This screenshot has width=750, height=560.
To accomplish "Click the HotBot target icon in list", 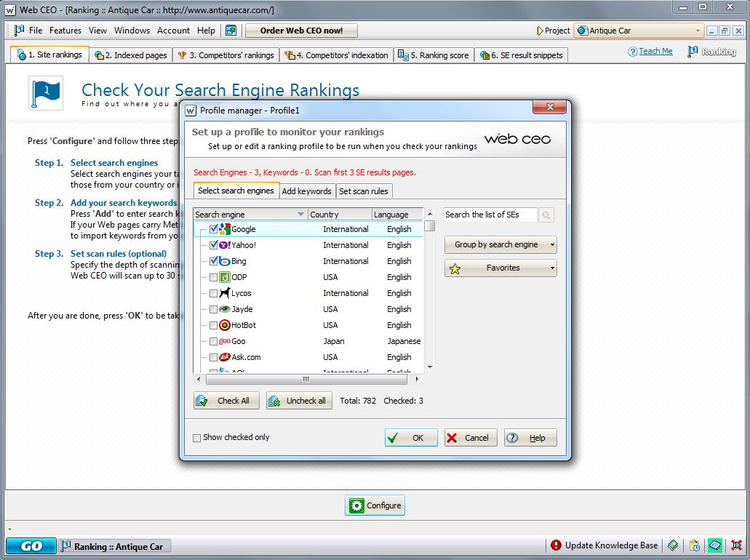I will tap(224, 325).
